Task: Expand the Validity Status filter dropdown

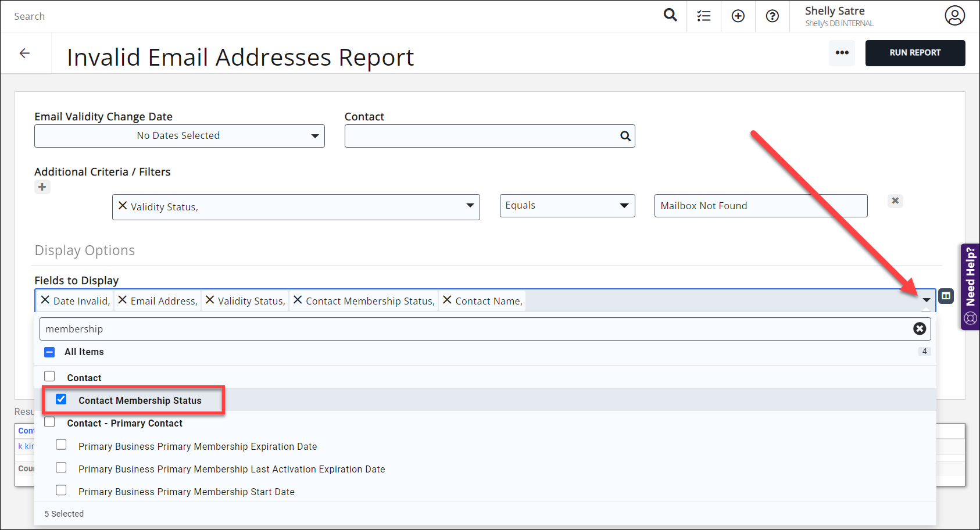Action: click(x=470, y=206)
